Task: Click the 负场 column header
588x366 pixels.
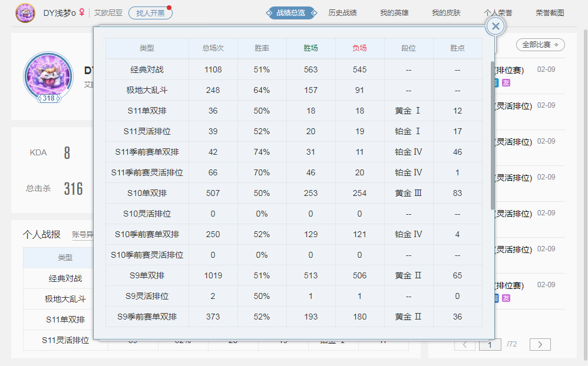Action: pyautogui.click(x=359, y=48)
